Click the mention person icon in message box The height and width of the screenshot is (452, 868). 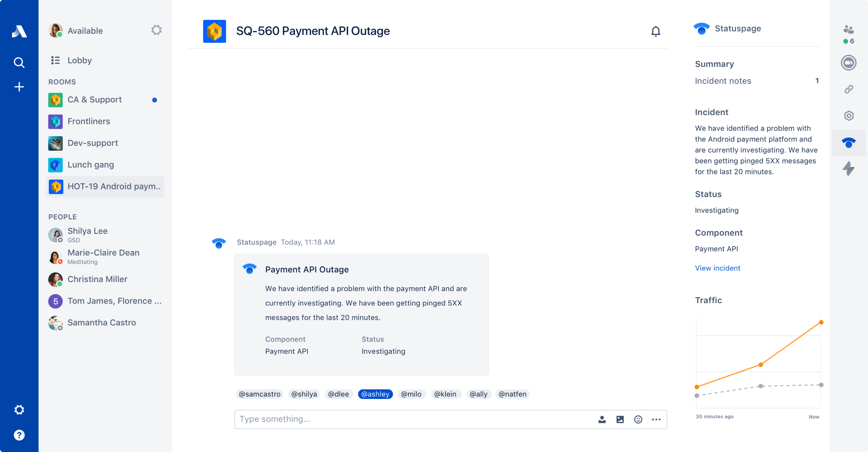pos(602,419)
